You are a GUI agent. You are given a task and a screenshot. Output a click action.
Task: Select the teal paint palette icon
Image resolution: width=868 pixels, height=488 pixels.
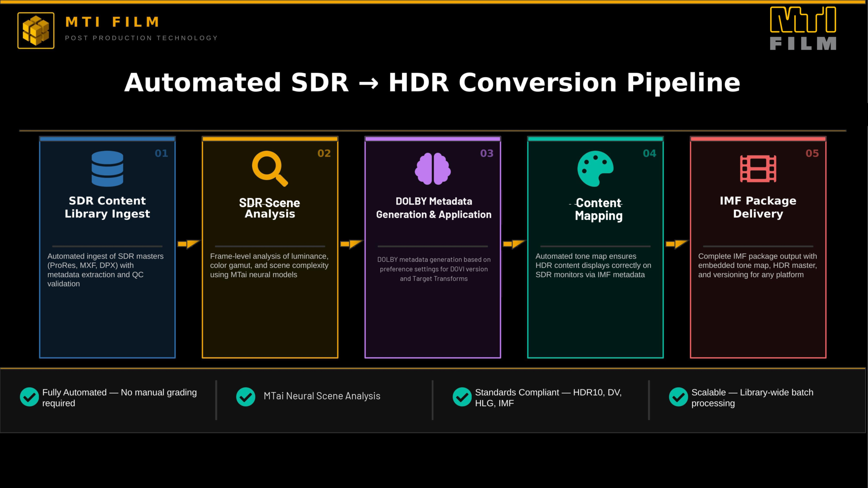point(595,169)
